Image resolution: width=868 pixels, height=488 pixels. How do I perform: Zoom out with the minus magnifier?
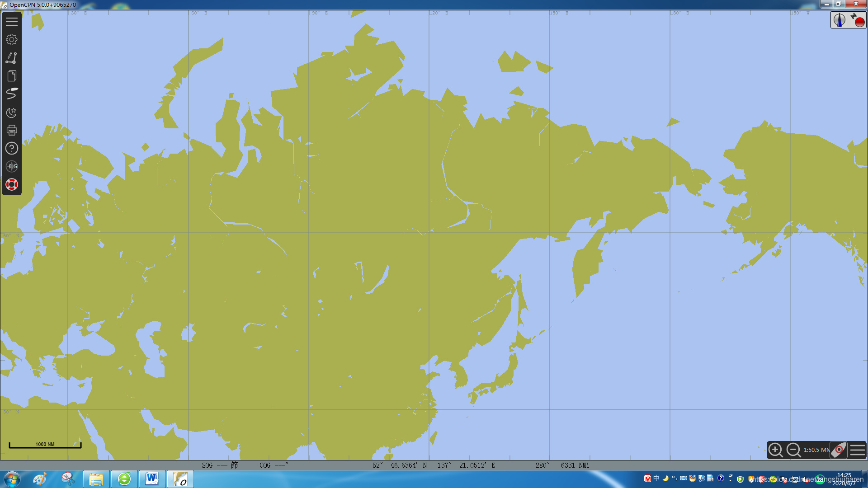(794, 450)
